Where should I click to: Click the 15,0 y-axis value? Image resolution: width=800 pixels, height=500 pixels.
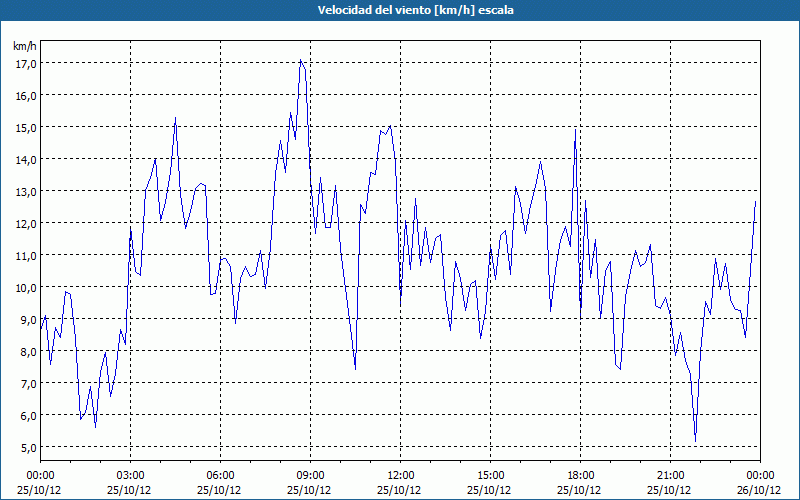[26, 127]
